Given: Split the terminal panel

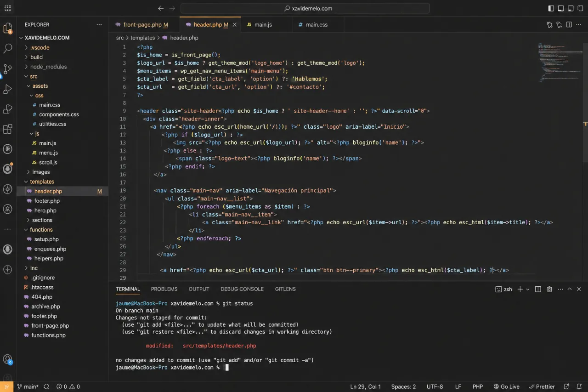Looking at the screenshot, I should pyautogui.click(x=538, y=289).
